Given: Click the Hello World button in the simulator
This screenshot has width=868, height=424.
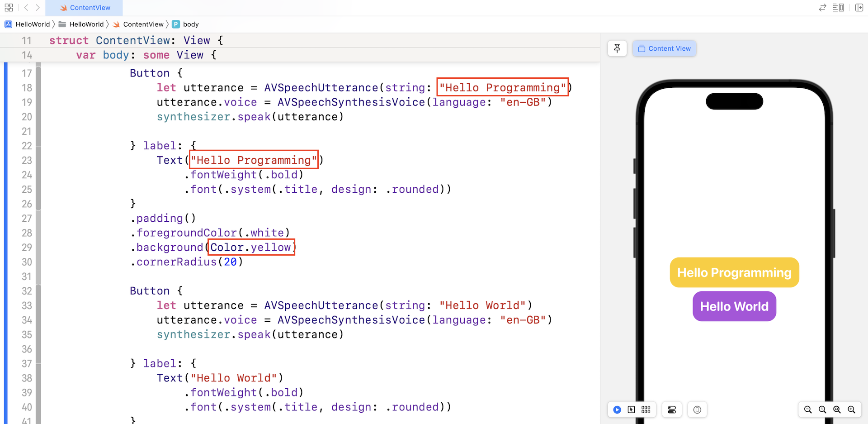Looking at the screenshot, I should [734, 306].
